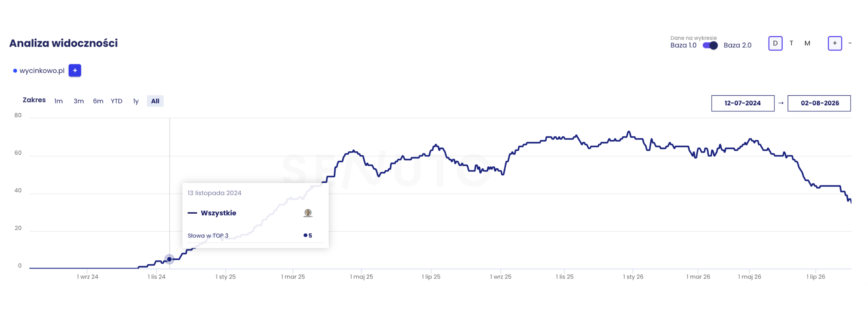
Task: Click the minus zoom-out icon
Action: click(850, 43)
